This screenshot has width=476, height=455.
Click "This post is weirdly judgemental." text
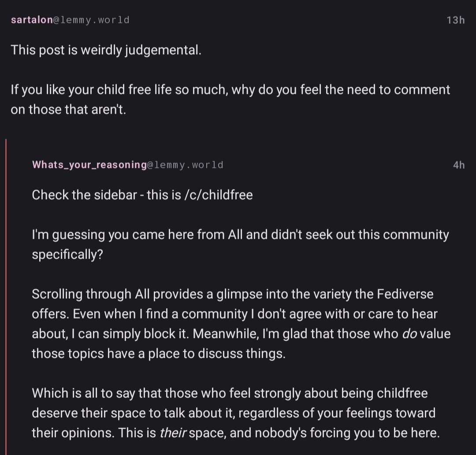coord(106,50)
